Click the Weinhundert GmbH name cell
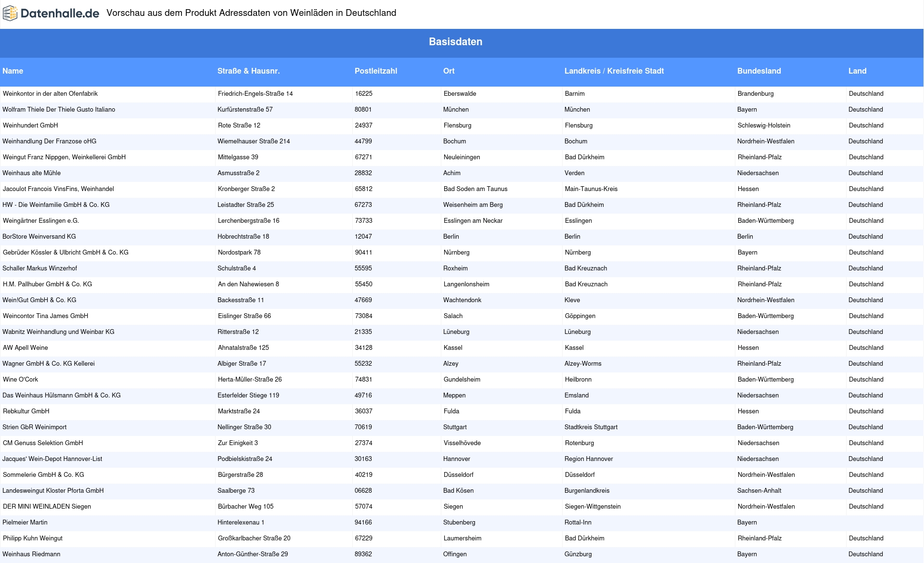 [30, 126]
